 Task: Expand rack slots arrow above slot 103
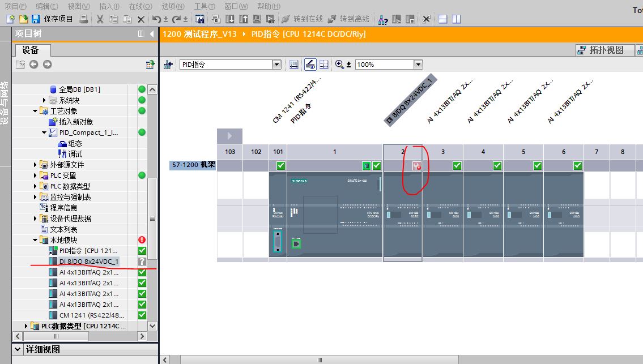coord(229,136)
